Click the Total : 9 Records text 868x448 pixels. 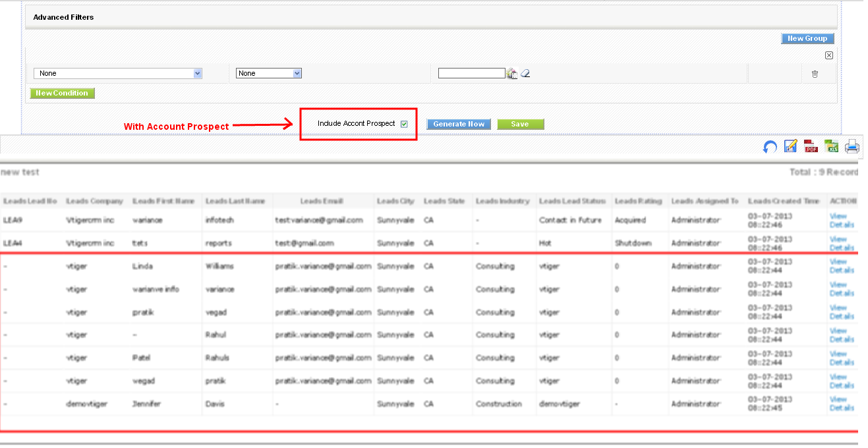tap(824, 172)
